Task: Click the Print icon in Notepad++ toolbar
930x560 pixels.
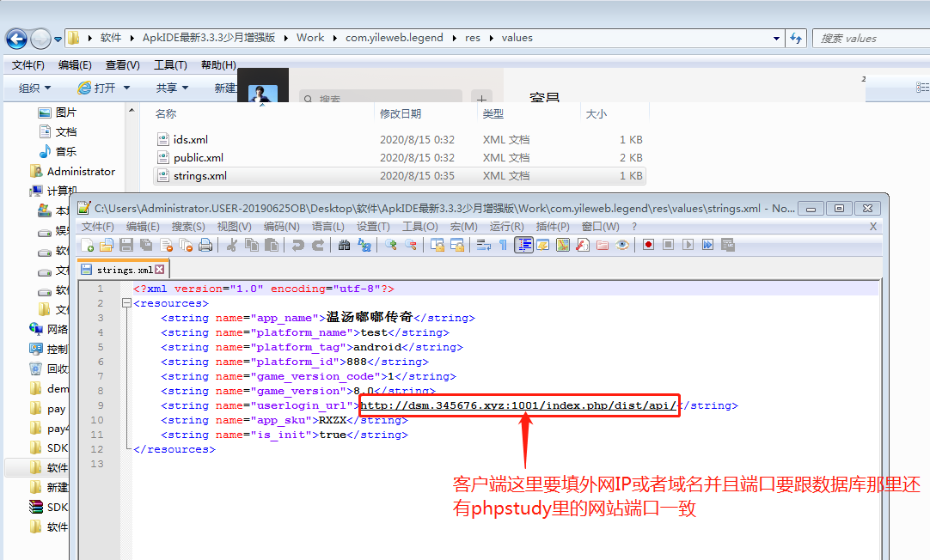Action: click(205, 245)
